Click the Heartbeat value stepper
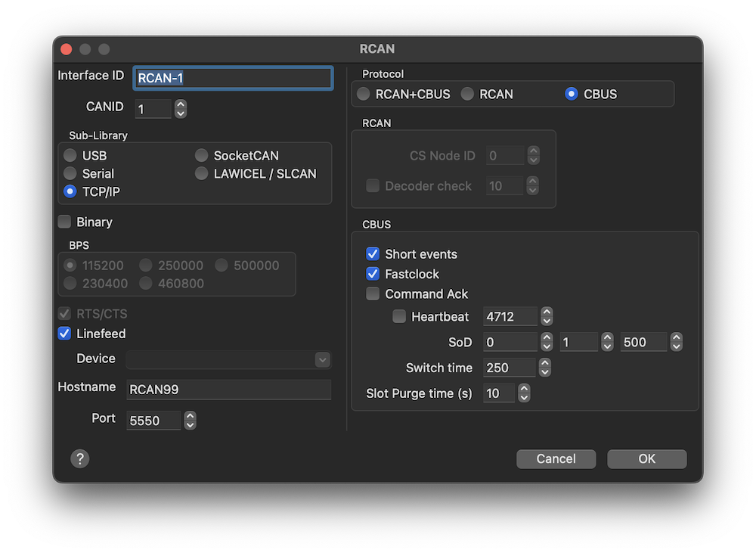 pyautogui.click(x=547, y=317)
